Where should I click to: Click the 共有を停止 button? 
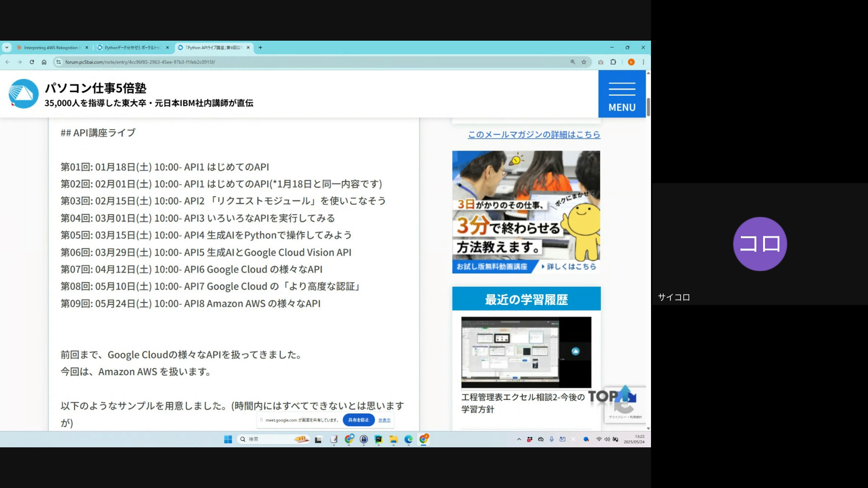click(x=359, y=420)
